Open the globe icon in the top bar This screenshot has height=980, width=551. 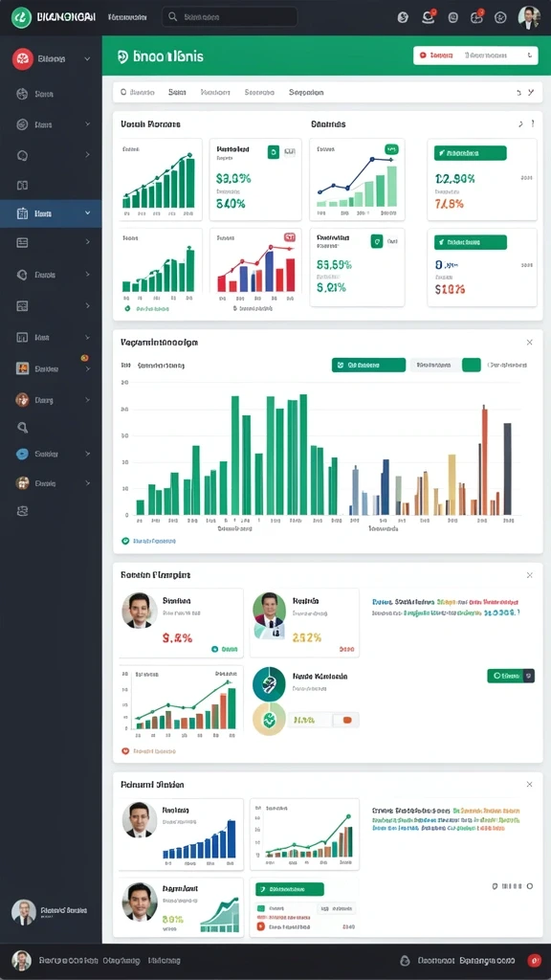(403, 17)
